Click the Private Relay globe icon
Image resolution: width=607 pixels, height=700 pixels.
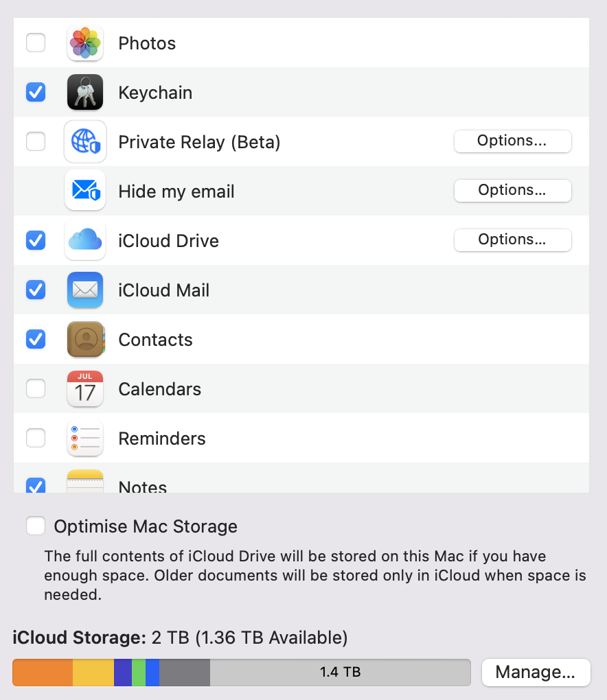point(85,141)
